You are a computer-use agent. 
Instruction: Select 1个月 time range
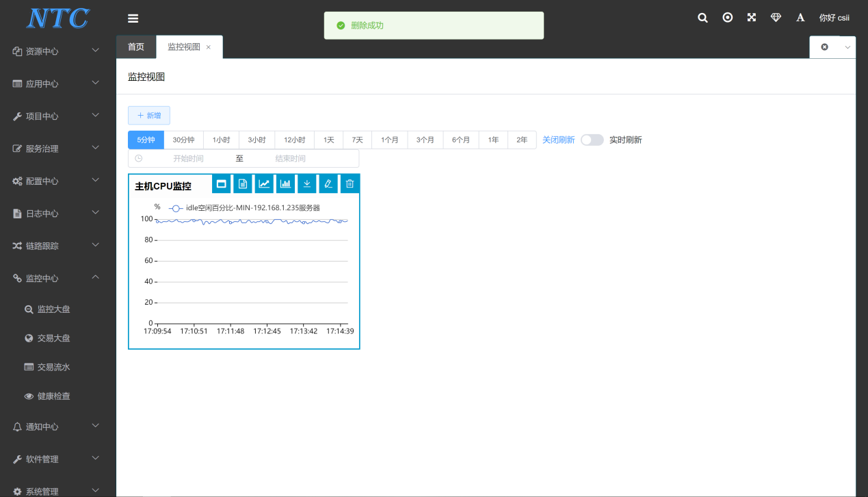coord(390,140)
